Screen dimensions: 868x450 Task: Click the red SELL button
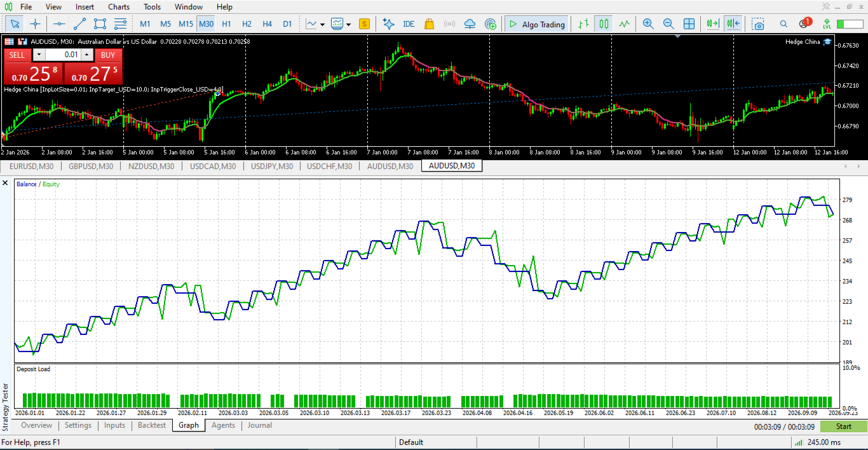tap(17, 55)
